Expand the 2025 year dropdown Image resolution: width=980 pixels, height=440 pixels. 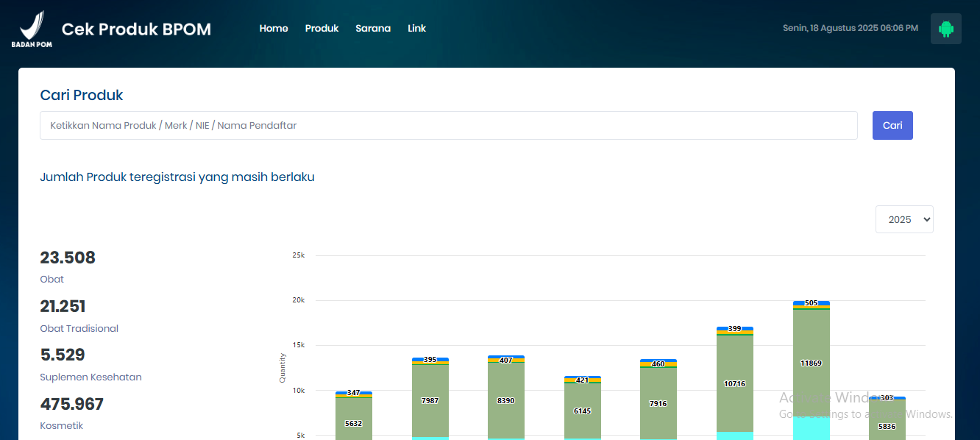coord(904,219)
